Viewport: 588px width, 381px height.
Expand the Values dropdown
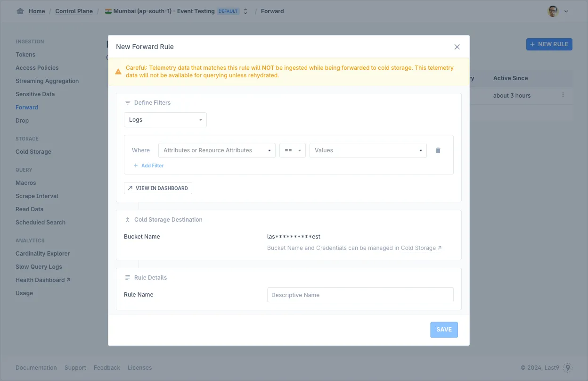point(367,150)
